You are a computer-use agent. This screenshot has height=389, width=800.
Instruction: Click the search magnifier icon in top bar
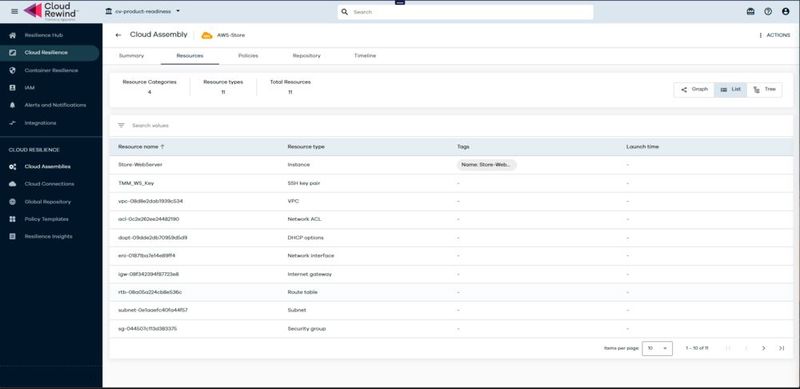[345, 12]
